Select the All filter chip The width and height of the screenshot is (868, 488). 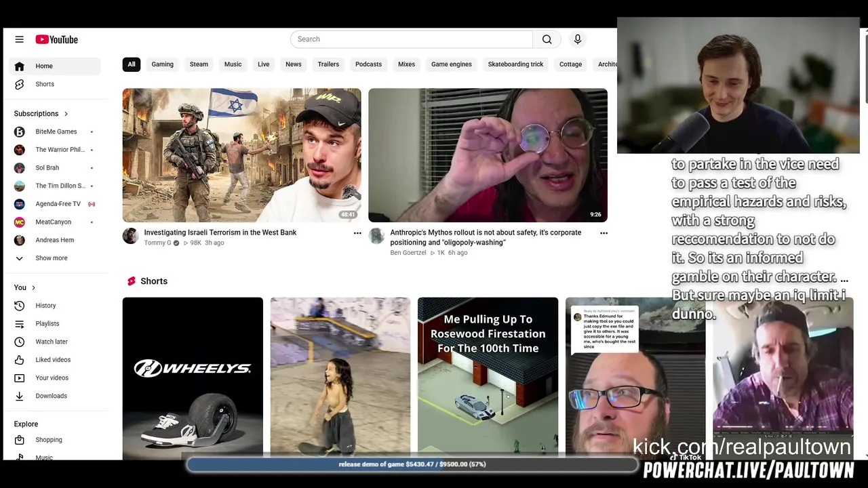[x=132, y=64]
